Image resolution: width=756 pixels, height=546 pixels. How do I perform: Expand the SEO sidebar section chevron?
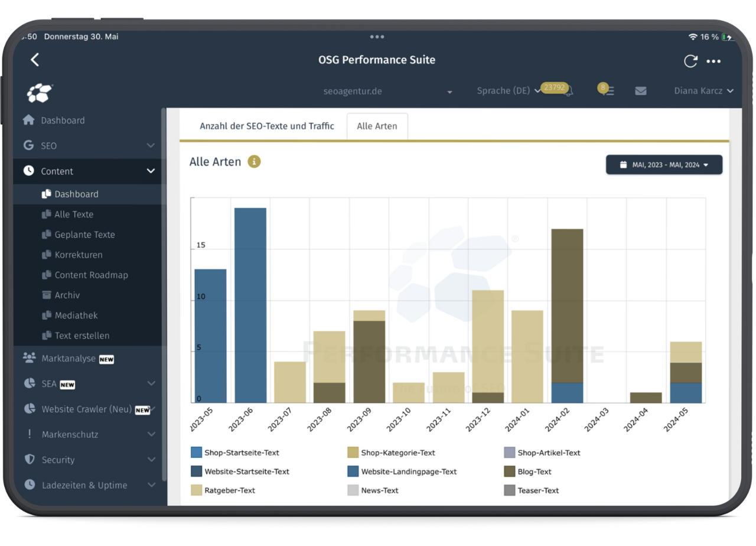click(x=151, y=145)
